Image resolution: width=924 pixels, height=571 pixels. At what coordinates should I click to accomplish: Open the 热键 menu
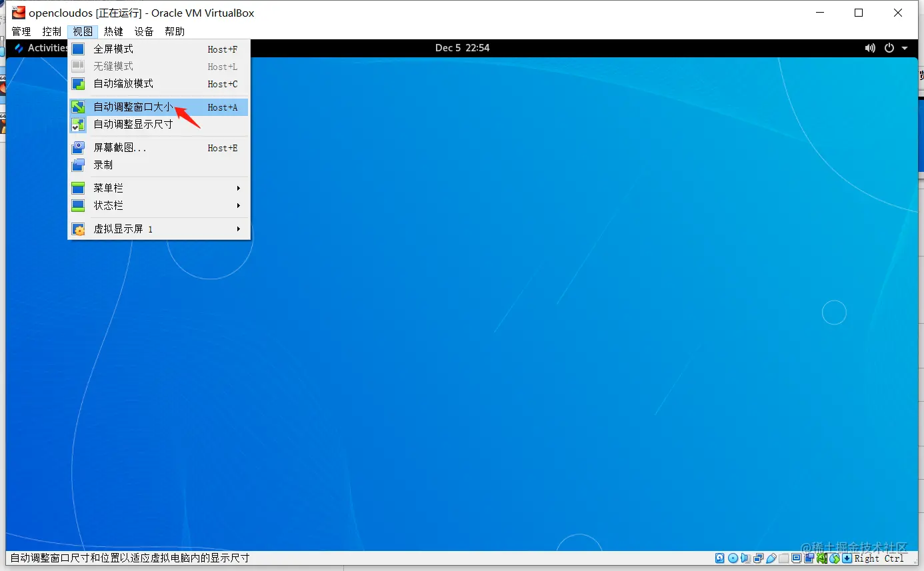[x=113, y=31]
